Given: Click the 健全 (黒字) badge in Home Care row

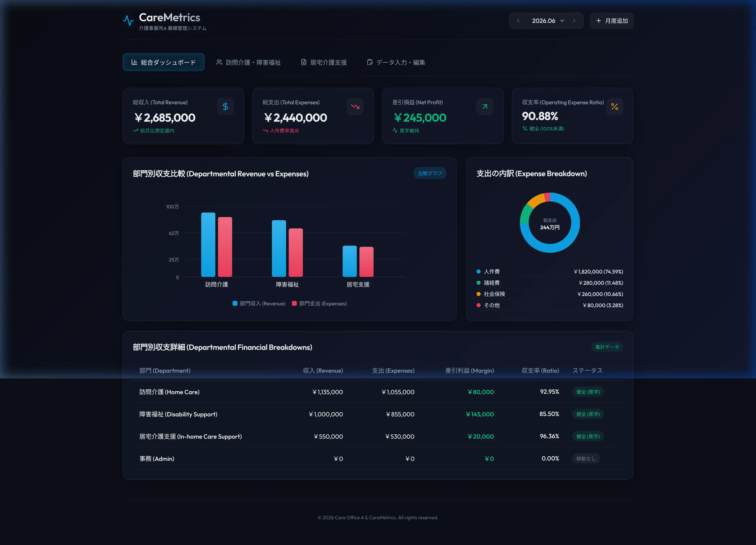Looking at the screenshot, I should click(588, 392).
